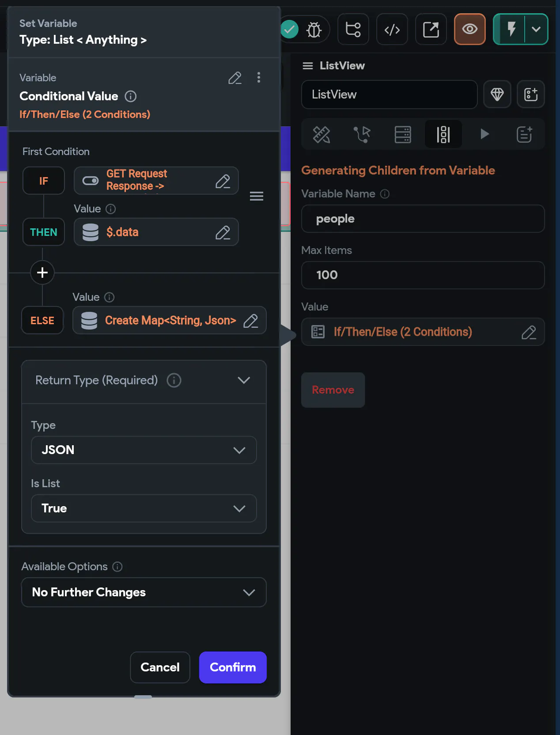Open the three-dot menu for Variable
Screen dimensions: 560x735
pyautogui.click(x=259, y=78)
